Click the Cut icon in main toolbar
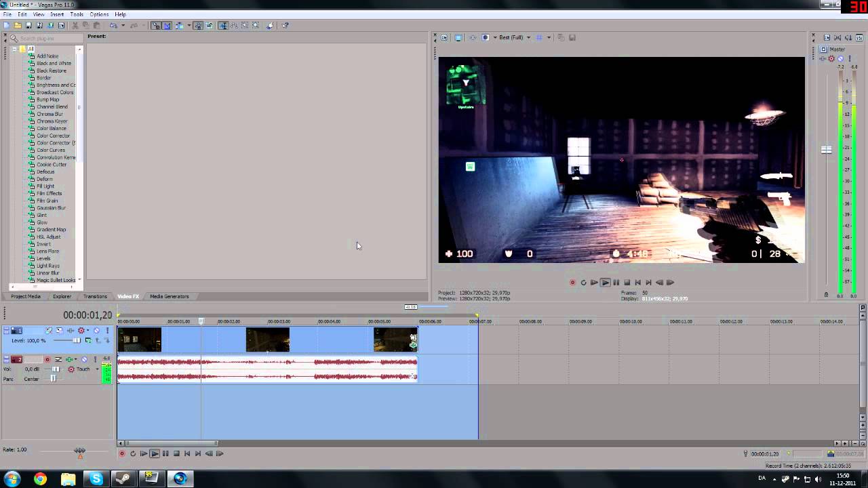 click(75, 26)
